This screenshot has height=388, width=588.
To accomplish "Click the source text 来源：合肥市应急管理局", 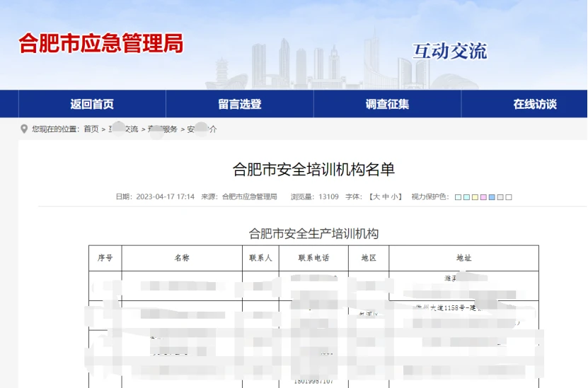I will coord(239,196).
